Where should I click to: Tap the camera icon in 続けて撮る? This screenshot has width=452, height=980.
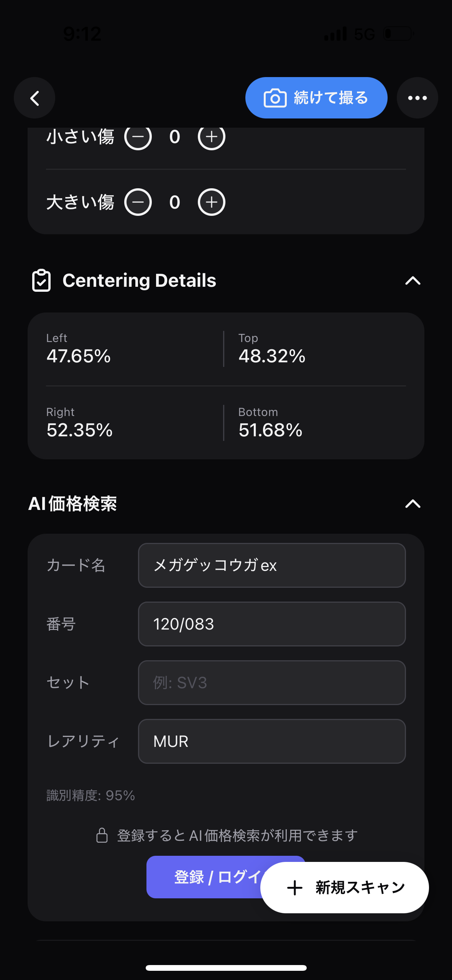point(275,98)
